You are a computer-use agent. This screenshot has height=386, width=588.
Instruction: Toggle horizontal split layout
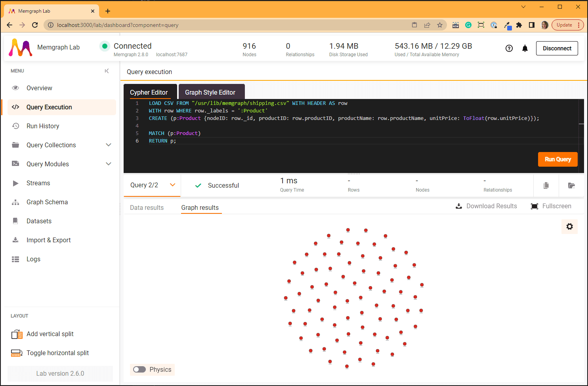tap(17, 353)
